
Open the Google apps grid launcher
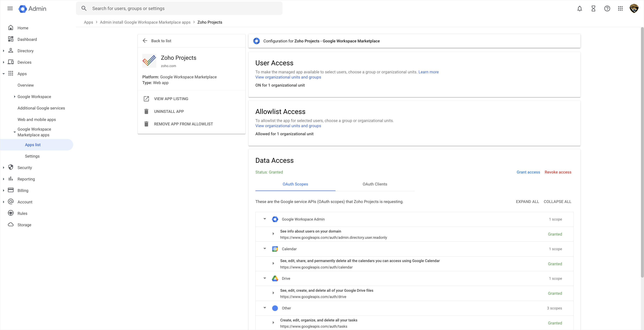pyautogui.click(x=620, y=9)
